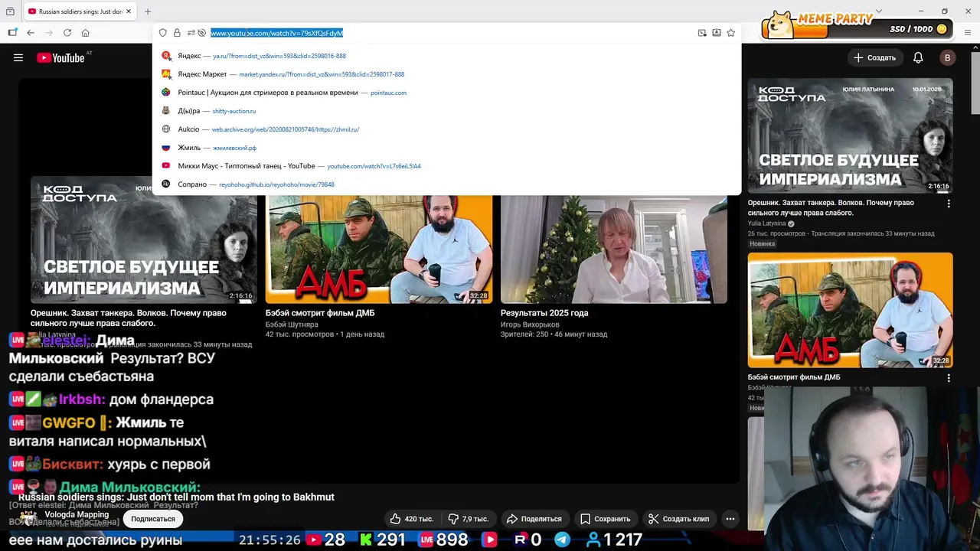Select the Яндекс Маркет suggestion
This screenshot has width=980, height=551.
tap(446, 74)
